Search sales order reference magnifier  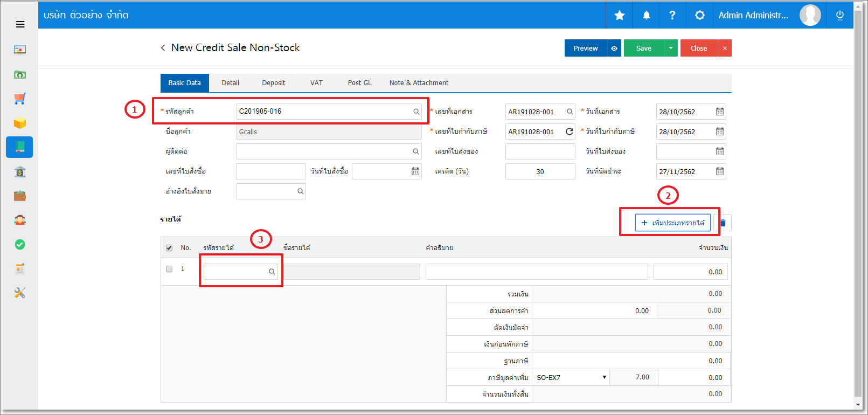click(300, 191)
